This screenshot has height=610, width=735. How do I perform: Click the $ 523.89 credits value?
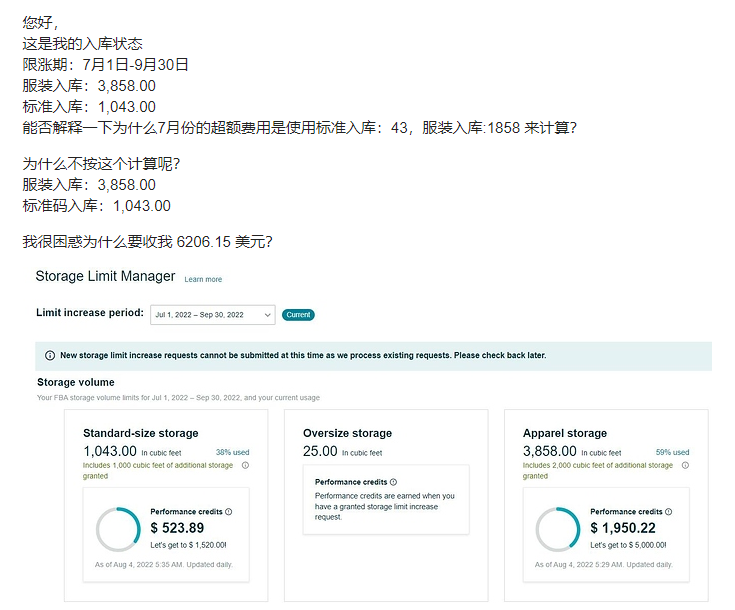(x=177, y=528)
